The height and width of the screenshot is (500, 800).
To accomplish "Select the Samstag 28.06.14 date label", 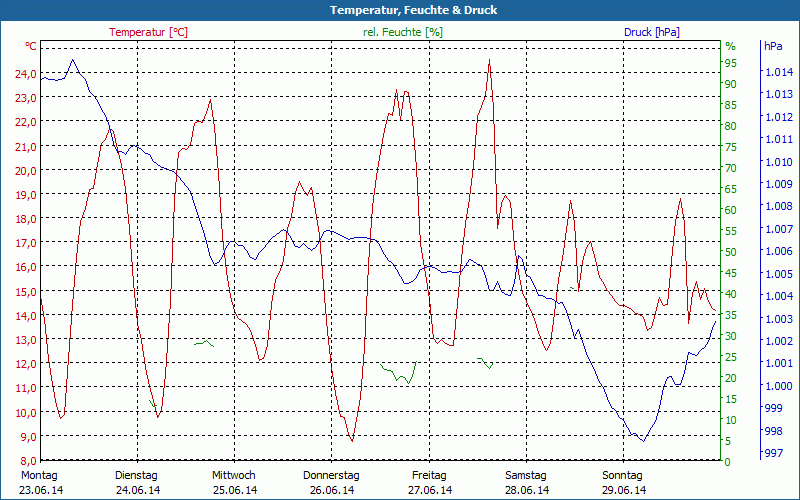I will pyautogui.click(x=526, y=482).
